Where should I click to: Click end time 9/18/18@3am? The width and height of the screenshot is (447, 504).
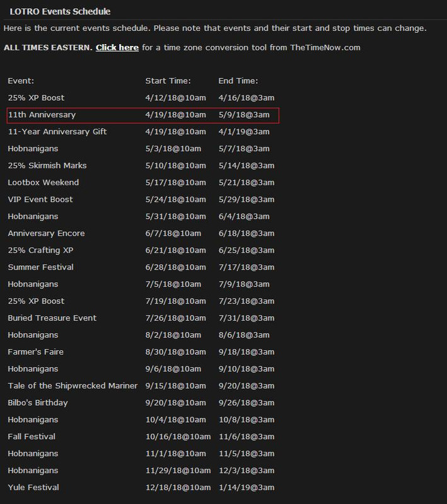point(247,352)
